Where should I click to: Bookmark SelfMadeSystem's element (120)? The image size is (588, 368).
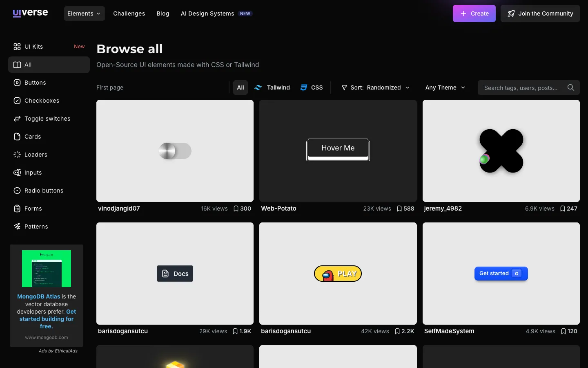(x=563, y=331)
